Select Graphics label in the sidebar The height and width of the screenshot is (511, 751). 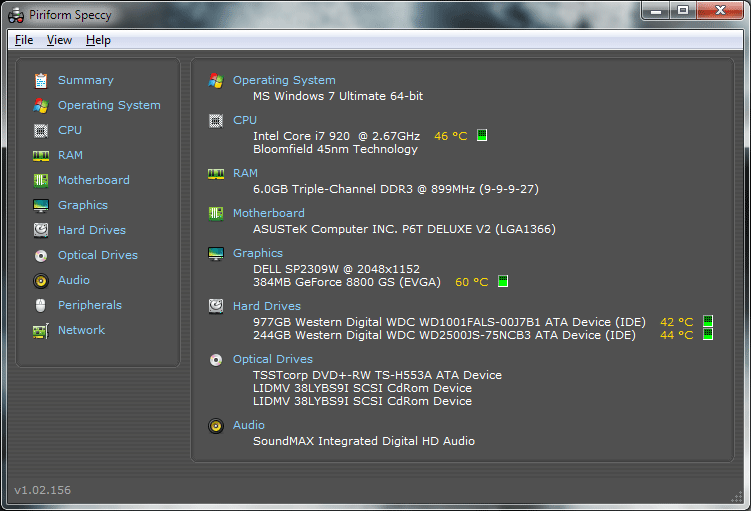click(83, 205)
